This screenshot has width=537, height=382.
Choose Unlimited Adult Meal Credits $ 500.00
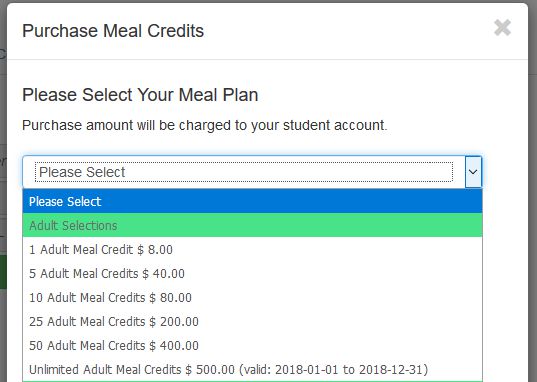click(252, 369)
